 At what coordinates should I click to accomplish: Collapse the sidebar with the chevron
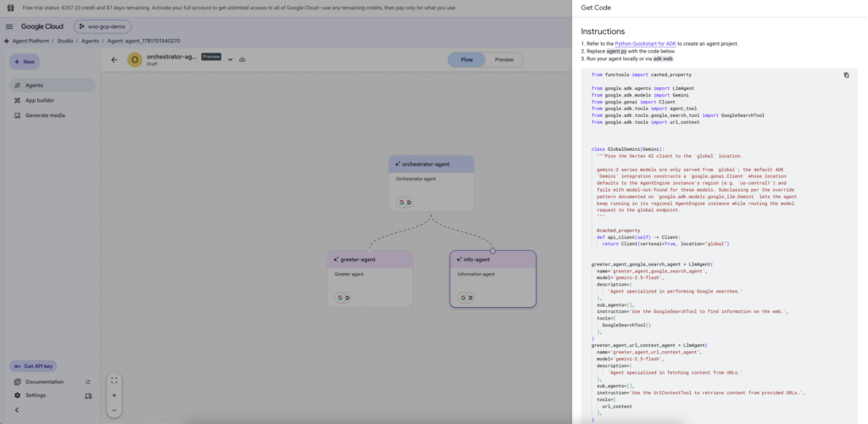pos(17,410)
